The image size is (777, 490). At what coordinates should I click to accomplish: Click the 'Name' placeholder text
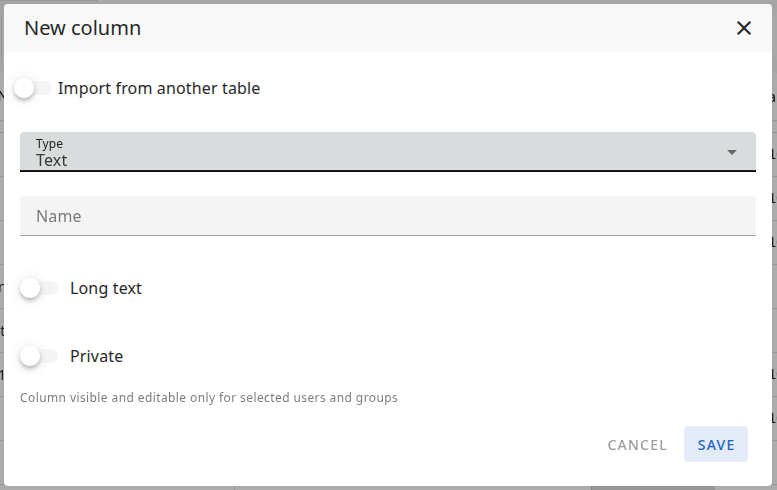59,216
